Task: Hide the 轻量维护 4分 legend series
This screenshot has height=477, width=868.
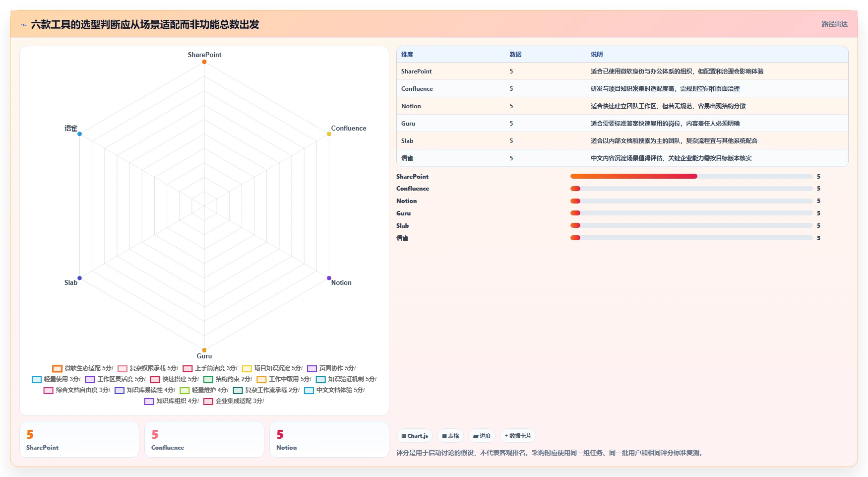Action: click(x=204, y=390)
